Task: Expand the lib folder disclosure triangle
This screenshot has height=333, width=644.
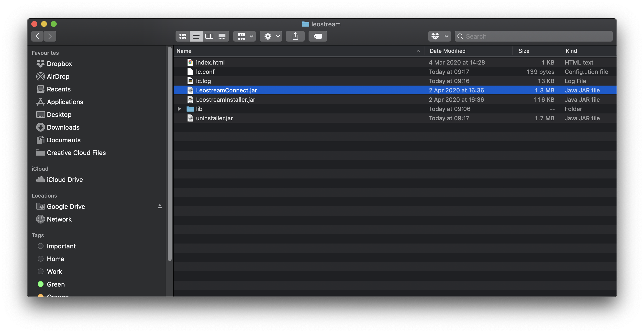Action: click(179, 109)
